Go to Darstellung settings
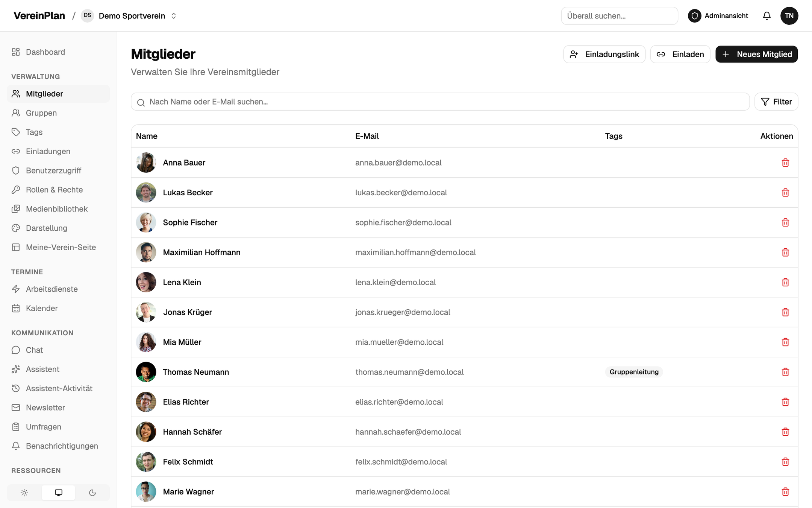Viewport: 812px width, 508px height. tap(58, 228)
